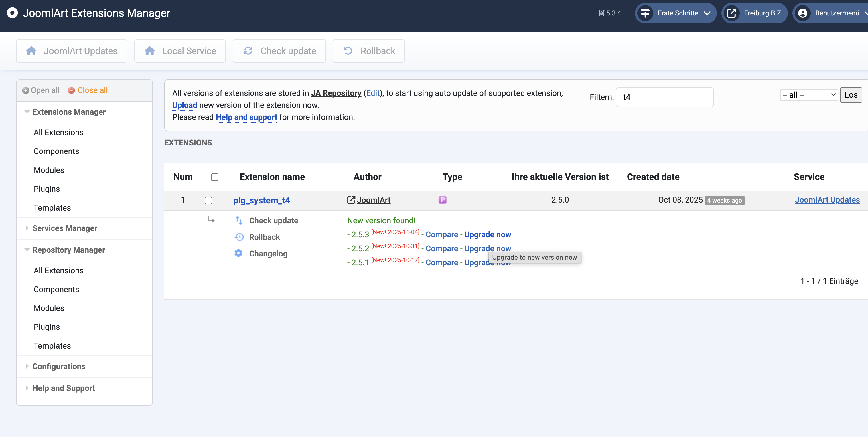Click the red Close all minus icon

click(71, 90)
